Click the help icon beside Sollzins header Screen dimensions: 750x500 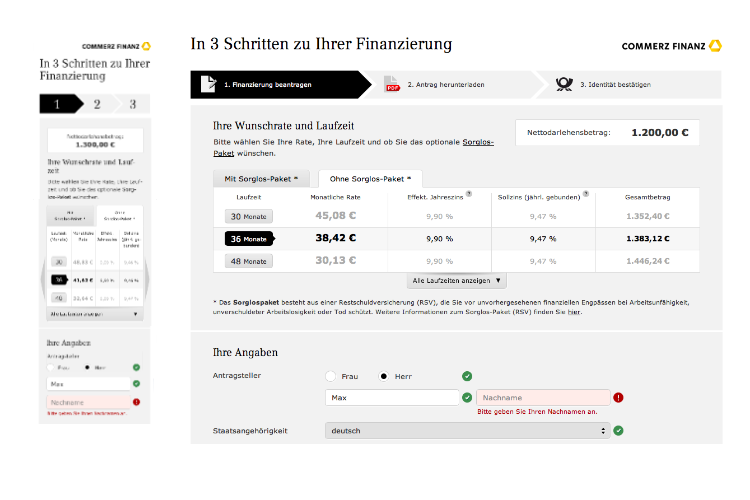pos(586,194)
